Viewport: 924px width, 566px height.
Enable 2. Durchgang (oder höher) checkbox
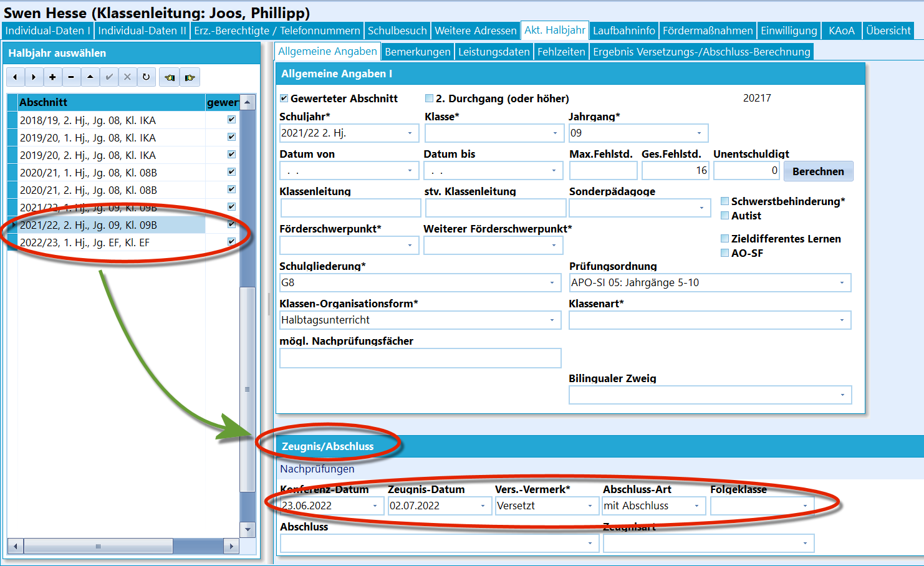point(429,98)
